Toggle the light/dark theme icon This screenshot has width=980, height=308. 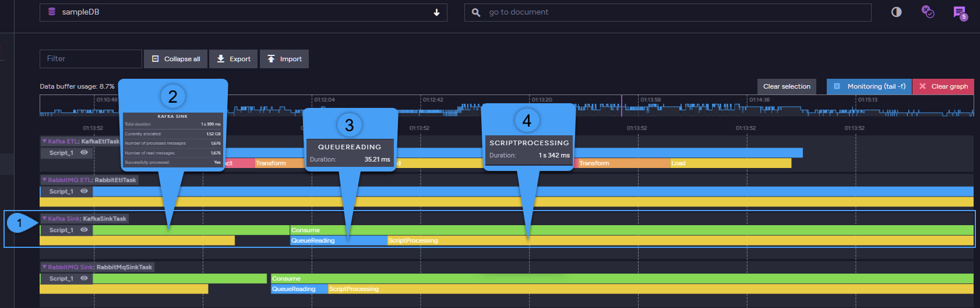[x=896, y=12]
